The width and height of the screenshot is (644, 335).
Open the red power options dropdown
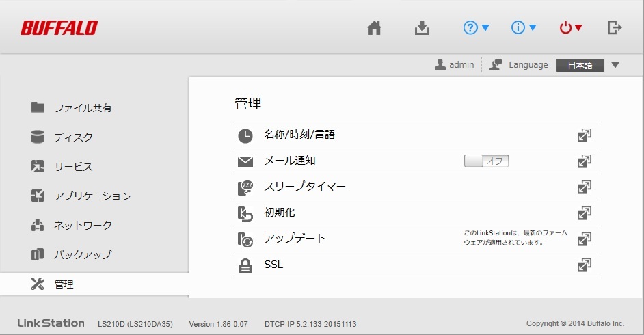571,28
